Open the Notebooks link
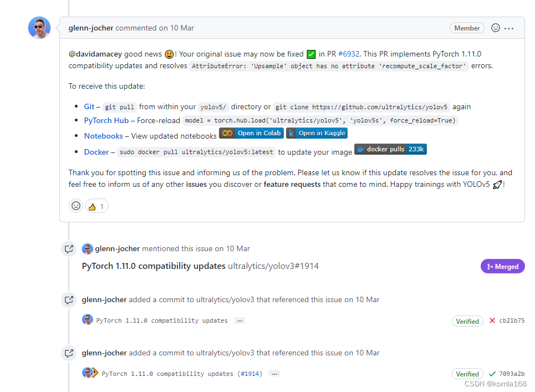The width and height of the screenshot is (535, 392). tap(103, 136)
